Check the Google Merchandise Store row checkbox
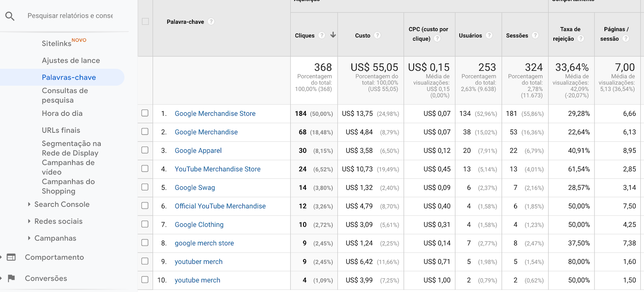The image size is (644, 292). coord(145,113)
